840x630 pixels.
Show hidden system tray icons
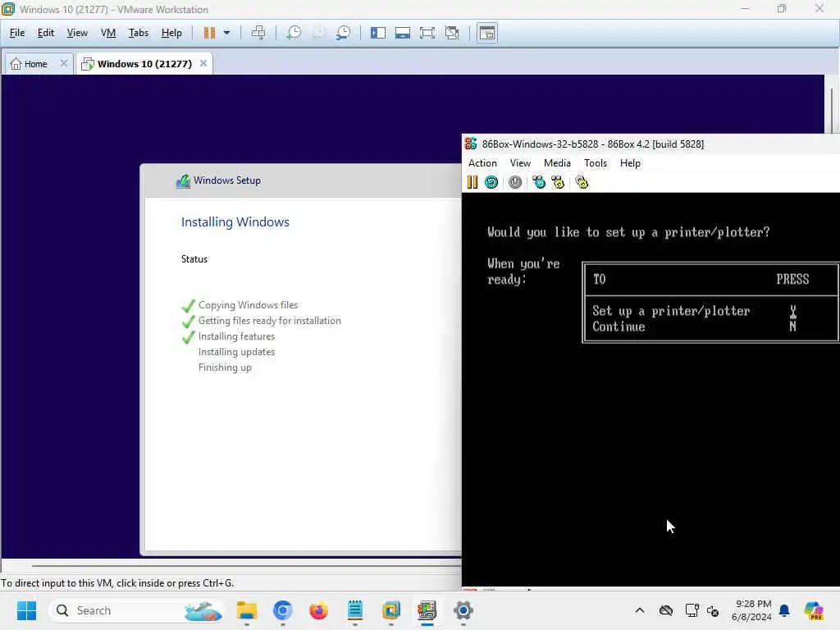tap(640, 610)
